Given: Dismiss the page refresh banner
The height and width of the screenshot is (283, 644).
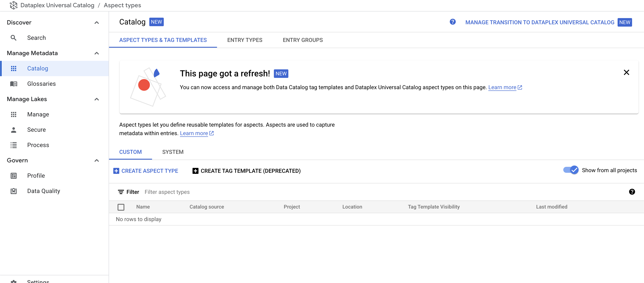Looking at the screenshot, I should pyautogui.click(x=626, y=72).
